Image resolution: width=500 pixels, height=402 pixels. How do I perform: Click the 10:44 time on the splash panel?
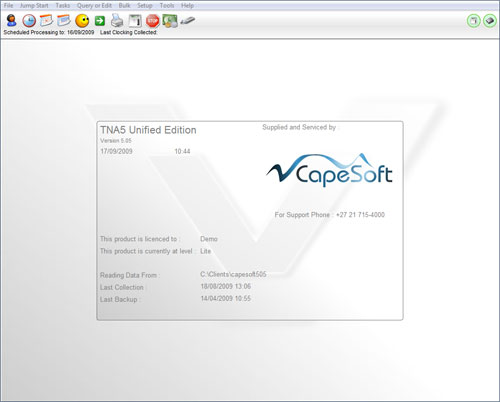click(x=182, y=151)
